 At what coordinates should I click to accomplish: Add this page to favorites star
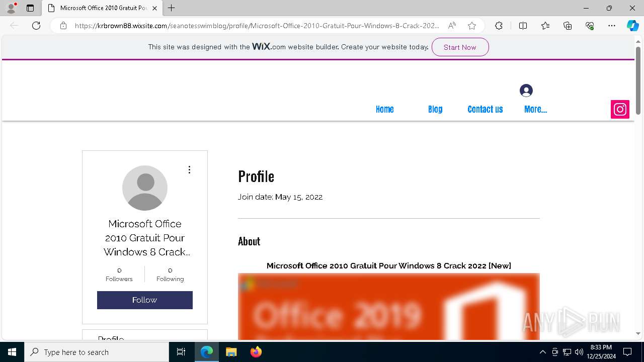point(472,26)
